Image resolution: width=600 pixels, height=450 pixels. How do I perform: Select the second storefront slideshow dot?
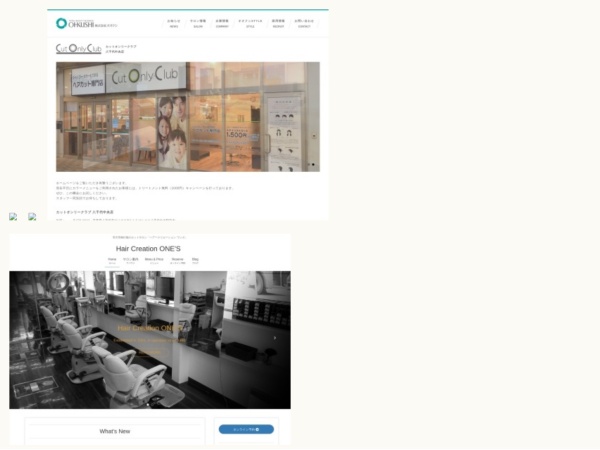[313, 165]
